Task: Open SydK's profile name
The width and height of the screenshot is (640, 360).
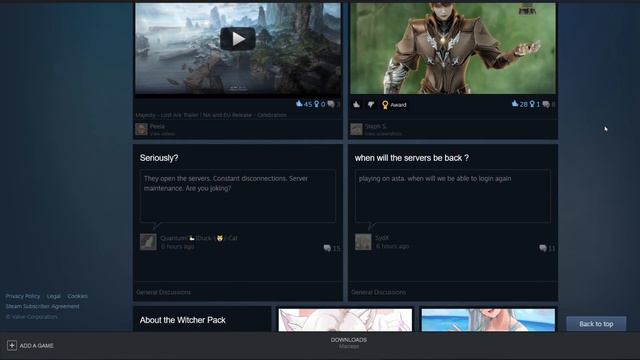Action: pyautogui.click(x=382, y=238)
